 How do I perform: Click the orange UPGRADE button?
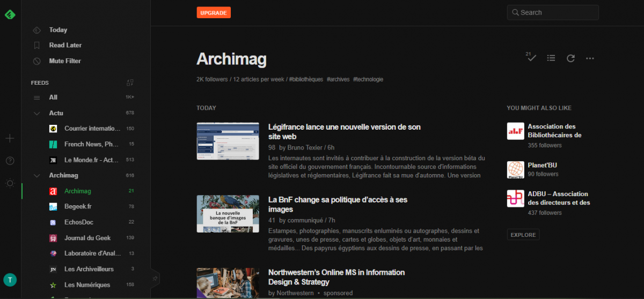click(x=214, y=12)
